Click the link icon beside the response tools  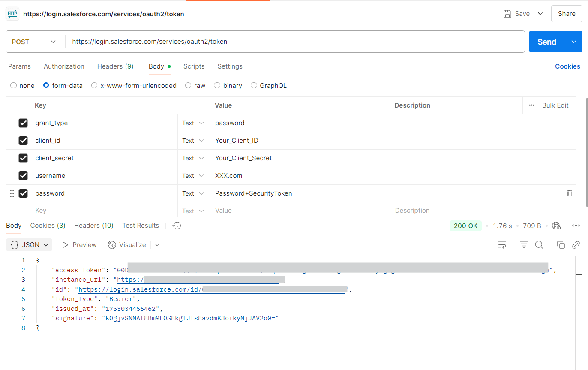[576, 244]
